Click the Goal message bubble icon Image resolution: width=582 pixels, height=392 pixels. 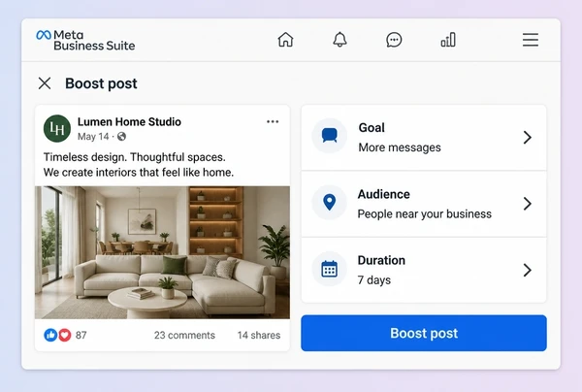(329, 136)
